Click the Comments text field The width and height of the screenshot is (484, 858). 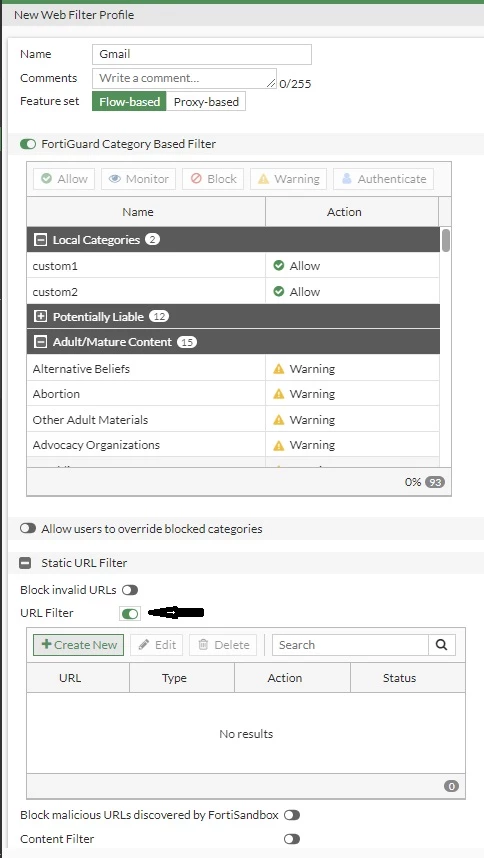[184, 78]
